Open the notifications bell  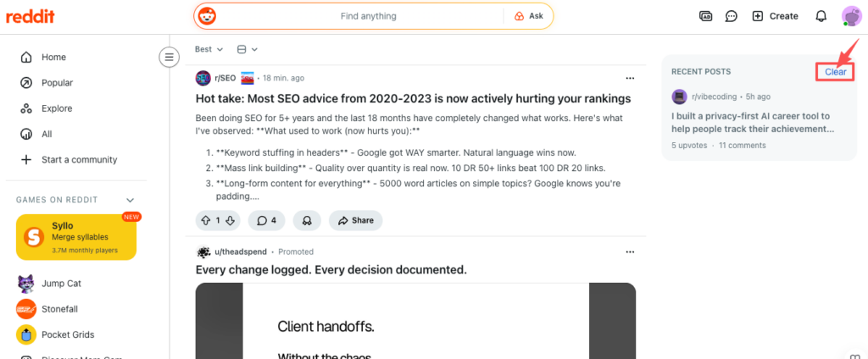(x=821, y=16)
